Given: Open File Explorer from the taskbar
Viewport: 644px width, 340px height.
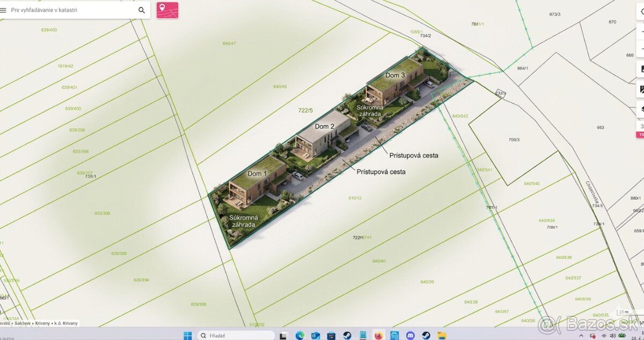Looking at the screenshot, I should tap(442, 336).
